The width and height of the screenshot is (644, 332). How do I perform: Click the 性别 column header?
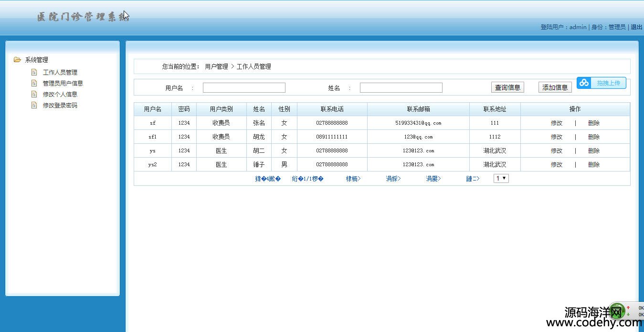pyautogui.click(x=285, y=109)
